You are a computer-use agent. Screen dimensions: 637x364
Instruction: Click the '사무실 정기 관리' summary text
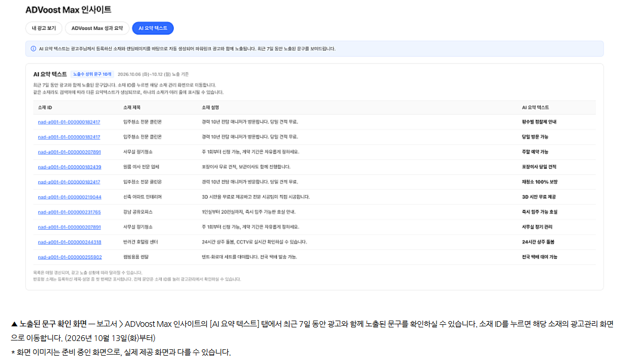point(537,227)
